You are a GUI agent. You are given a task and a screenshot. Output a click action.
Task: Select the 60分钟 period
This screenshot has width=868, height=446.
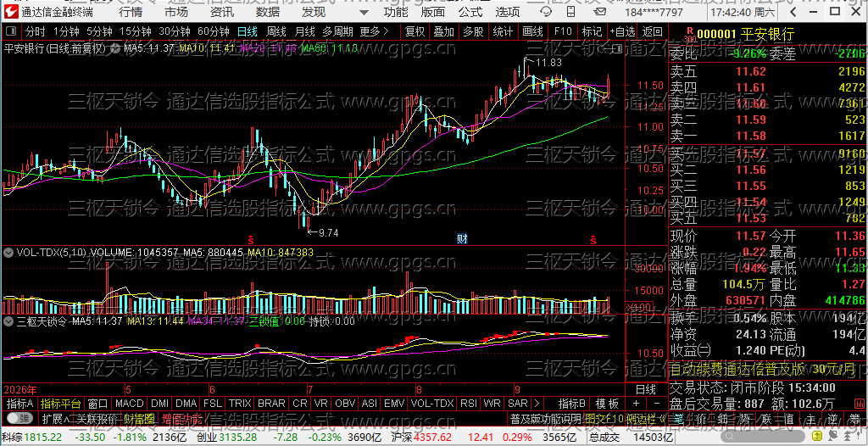point(213,31)
